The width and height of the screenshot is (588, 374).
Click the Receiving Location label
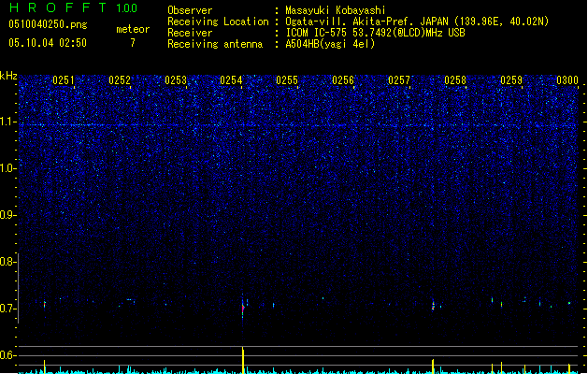[218, 22]
